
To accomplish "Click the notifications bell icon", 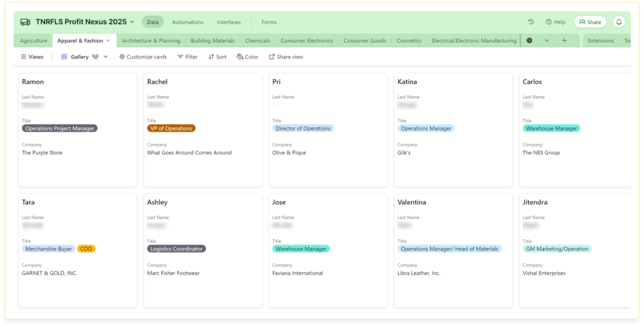I will [619, 22].
